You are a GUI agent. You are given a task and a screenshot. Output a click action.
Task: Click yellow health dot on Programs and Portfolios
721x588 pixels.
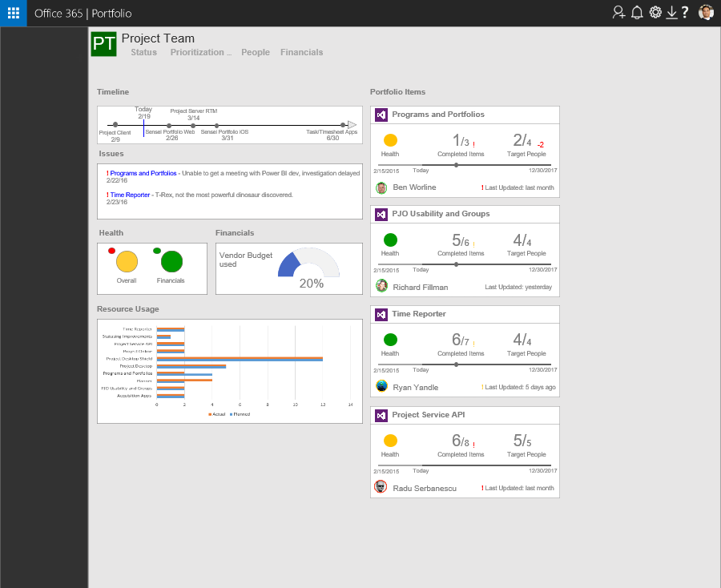pos(390,140)
